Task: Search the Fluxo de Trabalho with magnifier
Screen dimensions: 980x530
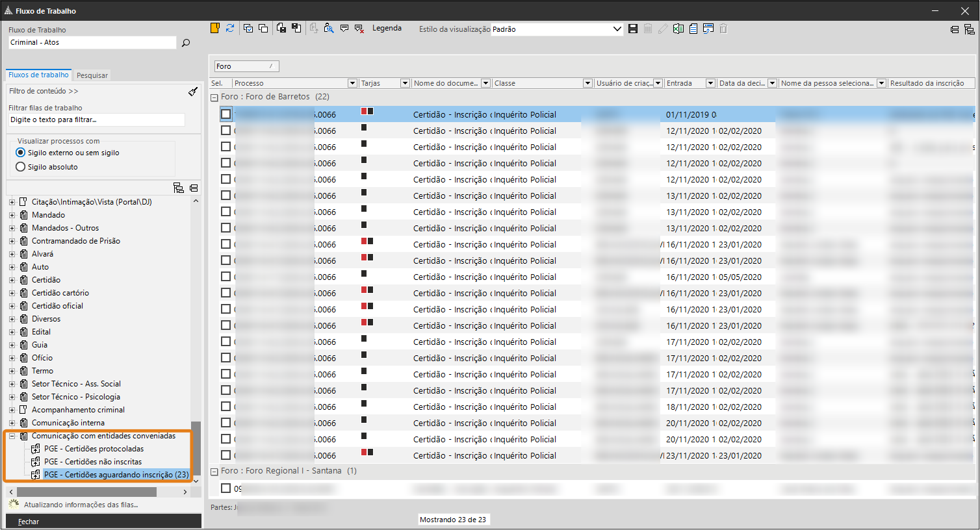Action: coord(186,43)
